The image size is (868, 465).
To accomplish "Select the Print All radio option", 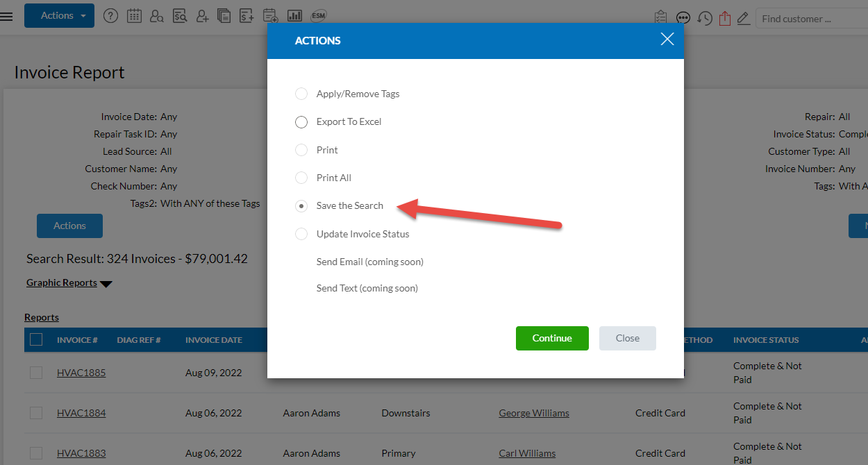I will [x=301, y=178].
